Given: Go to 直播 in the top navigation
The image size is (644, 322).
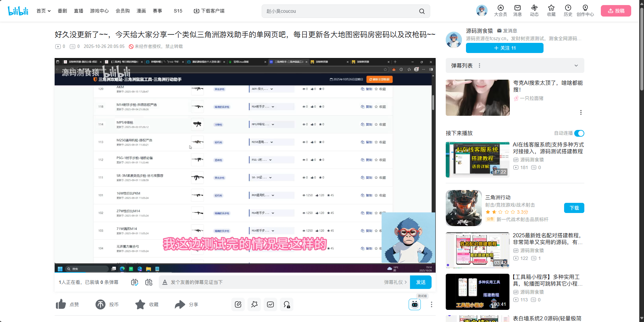Looking at the screenshot, I should 79,11.
